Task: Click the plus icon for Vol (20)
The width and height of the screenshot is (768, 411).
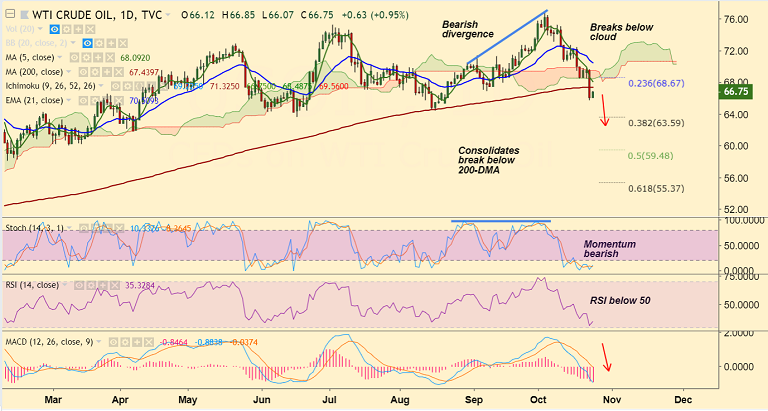Action: point(78,29)
